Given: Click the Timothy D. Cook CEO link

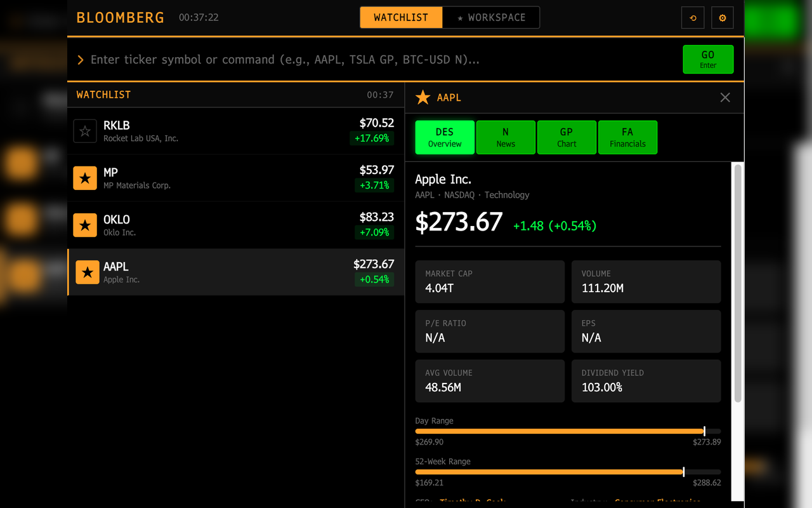Looking at the screenshot, I should click(x=473, y=502).
